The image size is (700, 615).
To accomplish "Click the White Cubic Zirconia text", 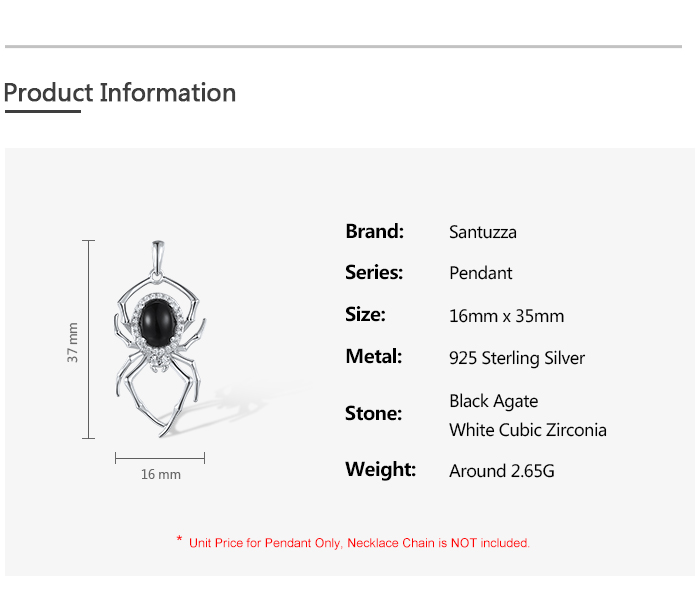I will pyautogui.click(x=528, y=430).
